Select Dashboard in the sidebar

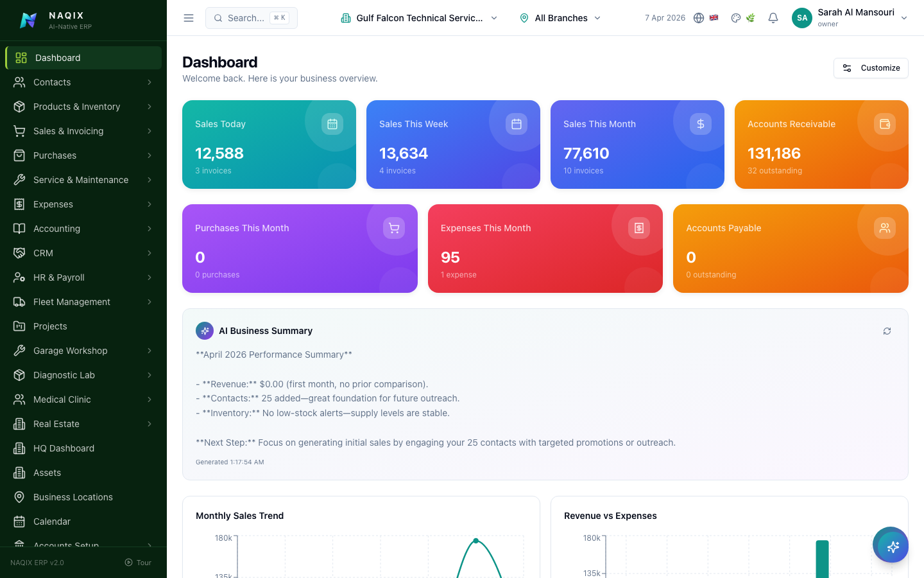tap(58, 58)
